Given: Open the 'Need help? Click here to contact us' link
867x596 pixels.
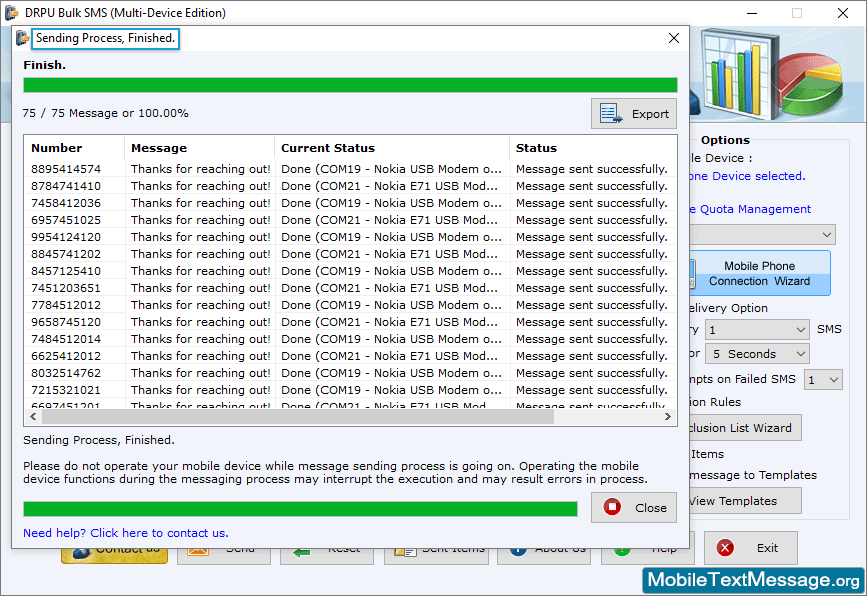Looking at the screenshot, I should click(126, 533).
